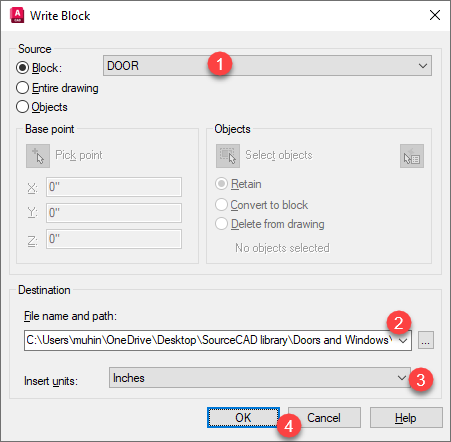Open Quick Select filter icon
451x442 pixels.
pyautogui.click(x=412, y=156)
